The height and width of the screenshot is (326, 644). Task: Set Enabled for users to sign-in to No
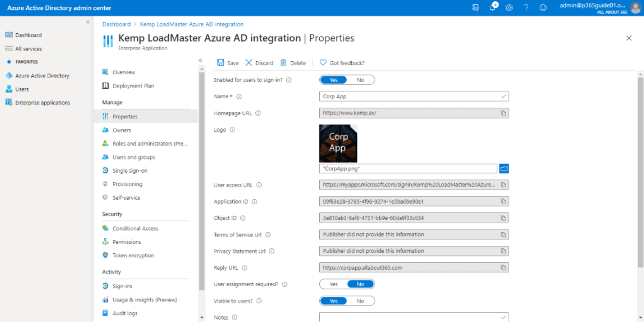pos(360,80)
